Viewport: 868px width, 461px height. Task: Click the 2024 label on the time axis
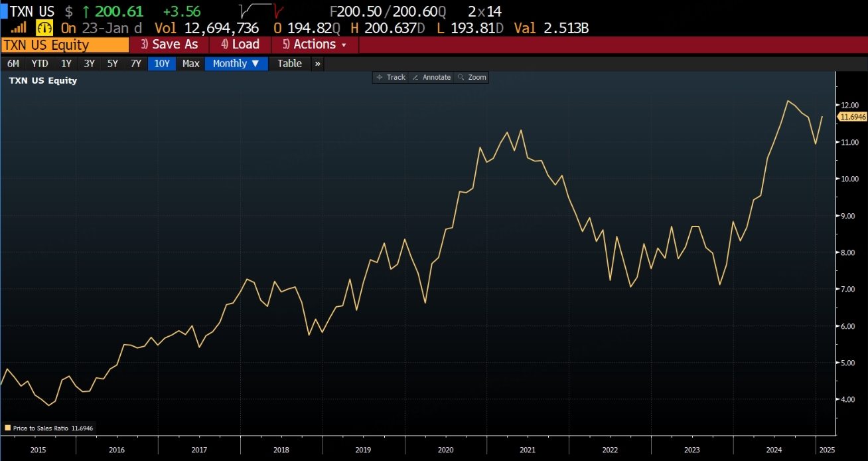click(774, 450)
